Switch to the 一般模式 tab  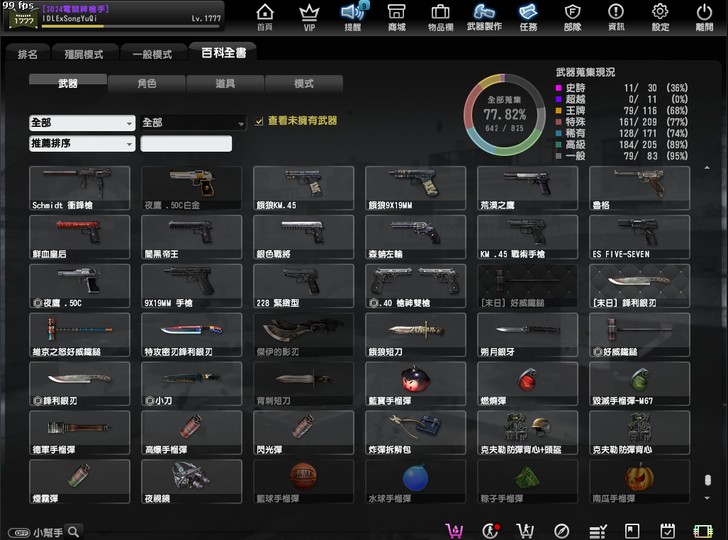point(152,54)
